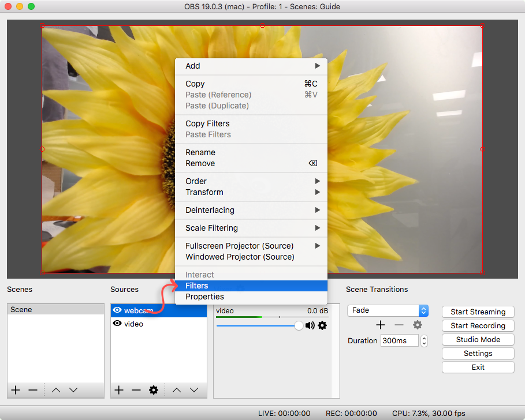Click the Duration stepper arrows
The width and height of the screenshot is (525, 420).
pyautogui.click(x=425, y=341)
